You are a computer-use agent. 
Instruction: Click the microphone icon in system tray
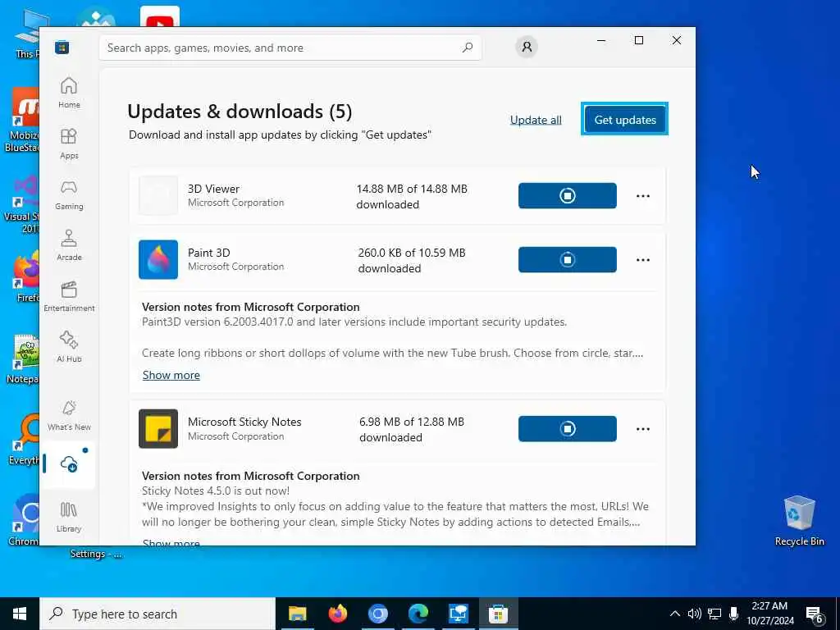coord(734,614)
